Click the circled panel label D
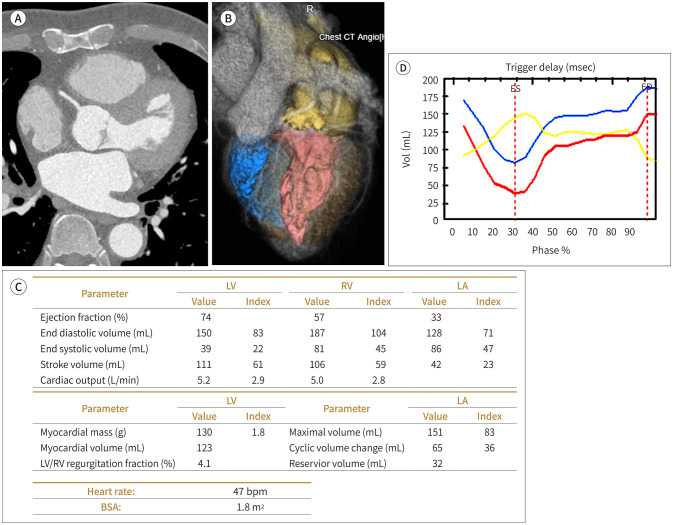Image resolution: width=673 pixels, height=525 pixels. pyautogui.click(x=403, y=68)
